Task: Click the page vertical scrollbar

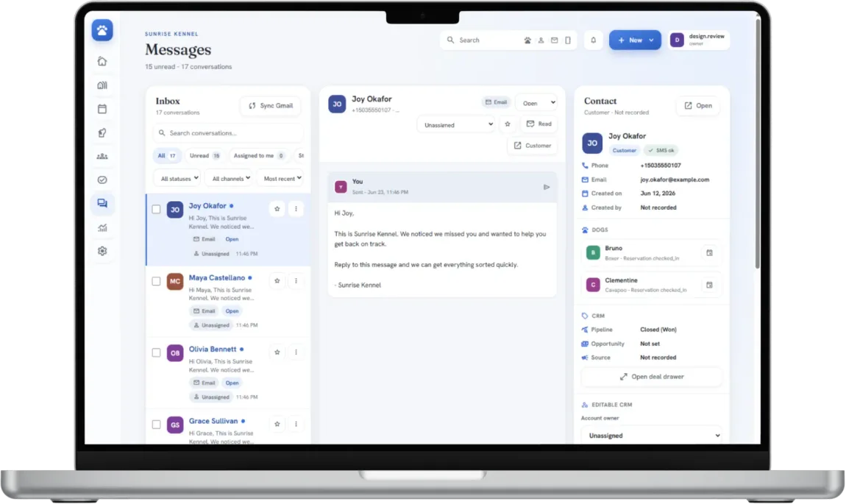Action: (x=758, y=143)
